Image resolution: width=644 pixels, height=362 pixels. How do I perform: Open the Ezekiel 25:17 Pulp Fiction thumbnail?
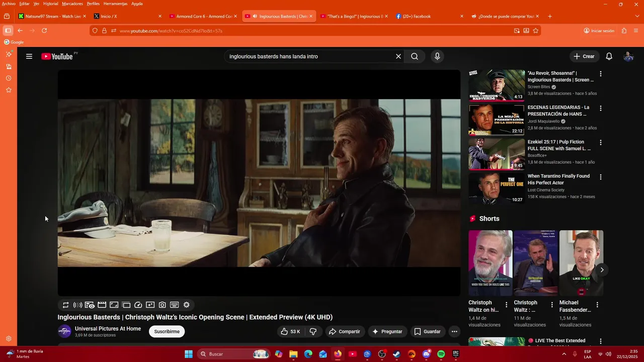497,154
